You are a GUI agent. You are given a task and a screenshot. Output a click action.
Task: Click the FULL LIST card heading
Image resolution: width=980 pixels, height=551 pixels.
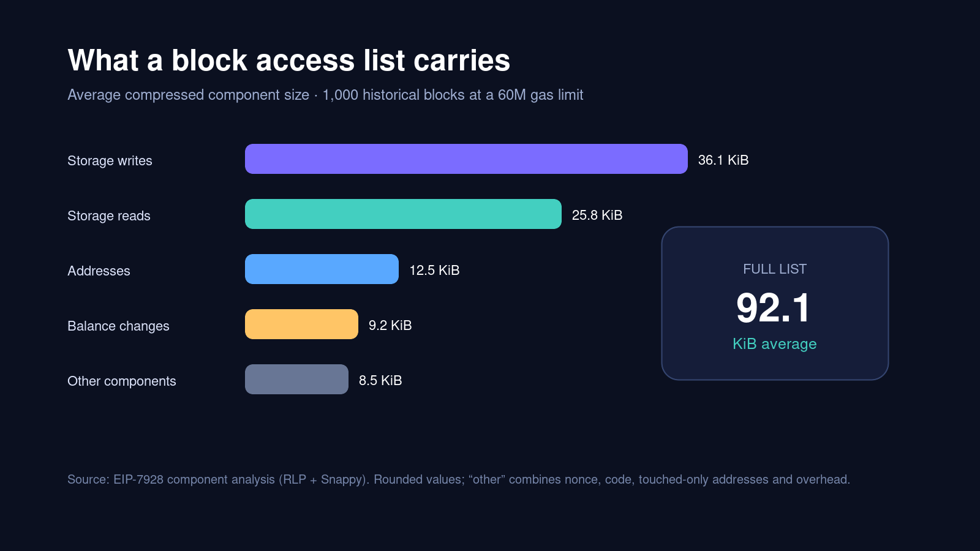(x=775, y=269)
